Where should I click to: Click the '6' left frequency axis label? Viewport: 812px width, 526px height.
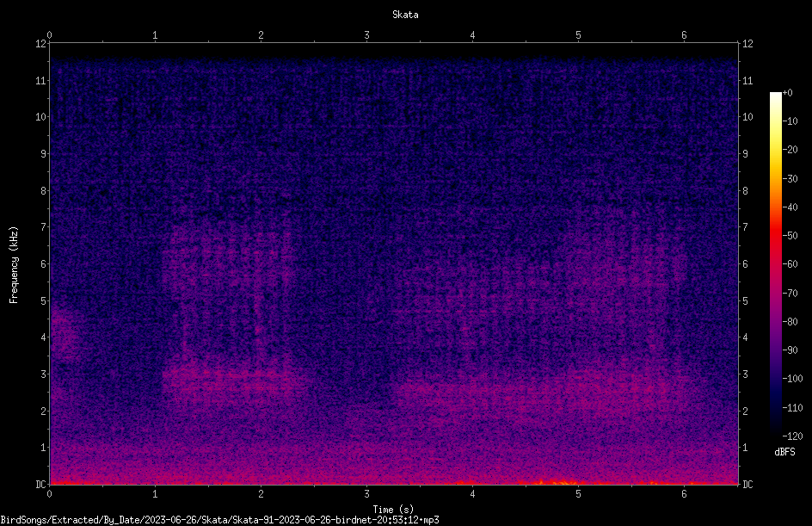click(x=44, y=263)
